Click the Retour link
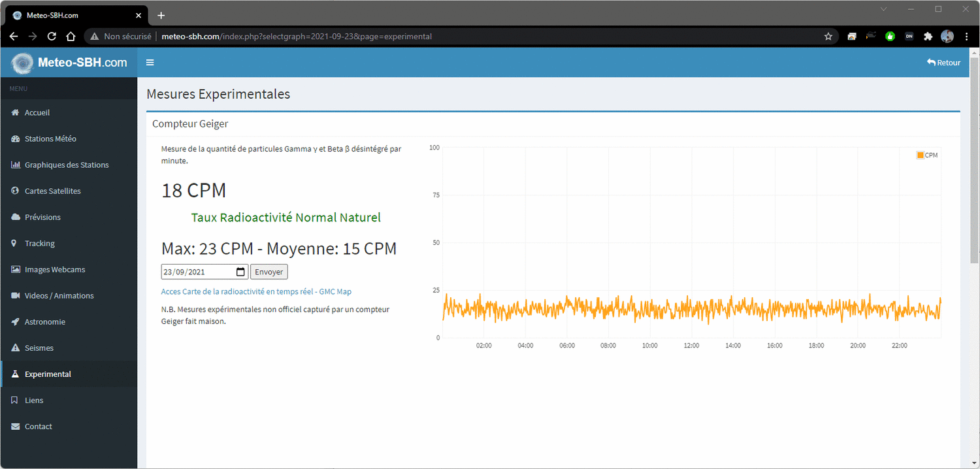Image resolution: width=980 pixels, height=469 pixels. (943, 63)
